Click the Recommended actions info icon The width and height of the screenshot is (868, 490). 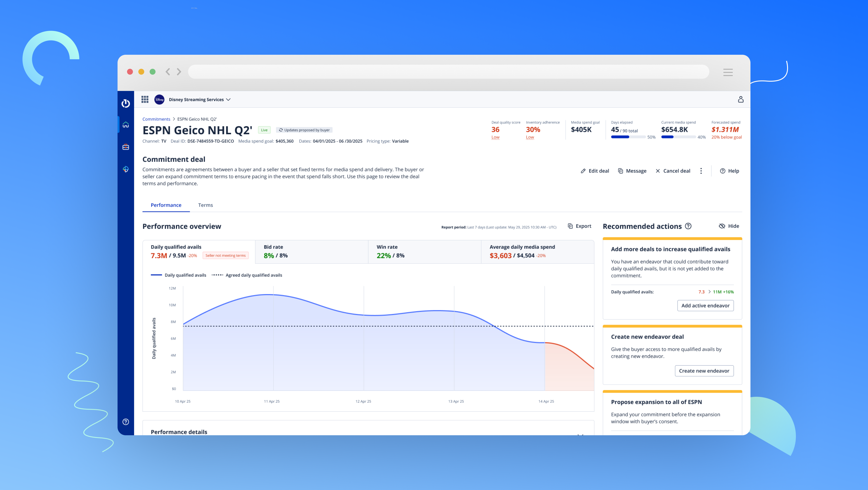pyautogui.click(x=688, y=226)
